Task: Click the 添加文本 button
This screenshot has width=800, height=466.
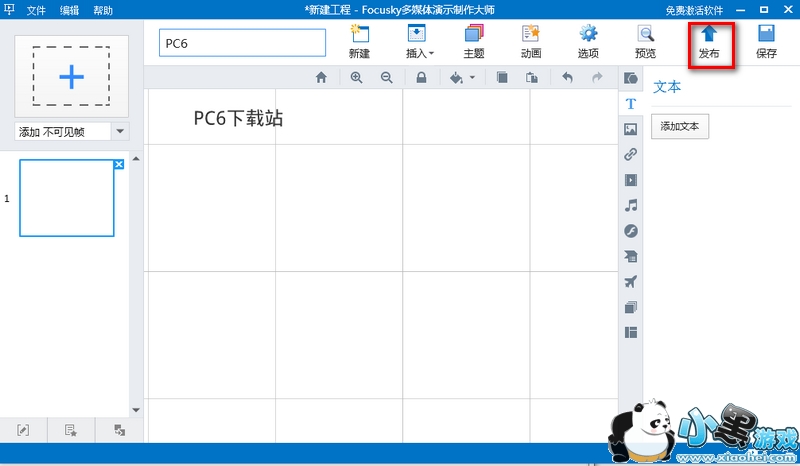Action: point(680,126)
